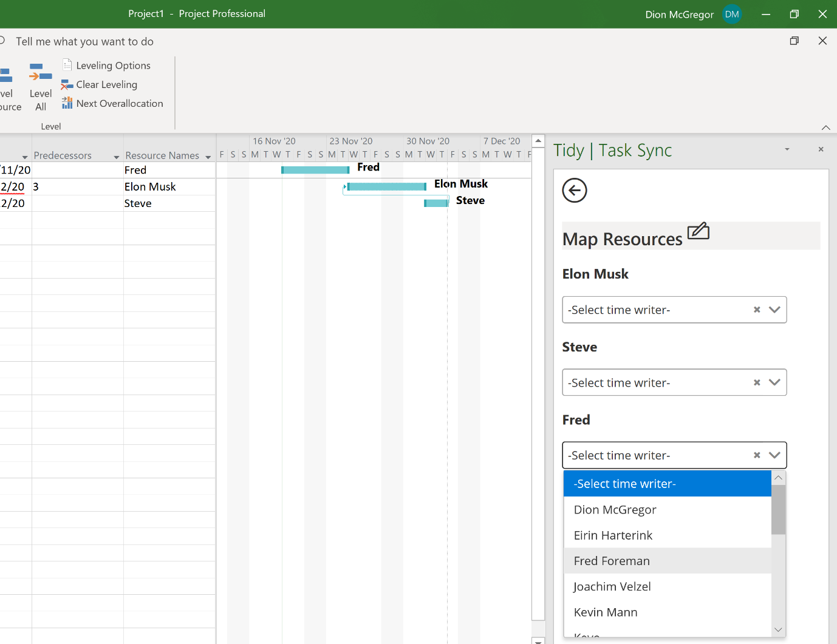Open the Resource Names column filter
The image size is (837, 644).
coord(210,156)
